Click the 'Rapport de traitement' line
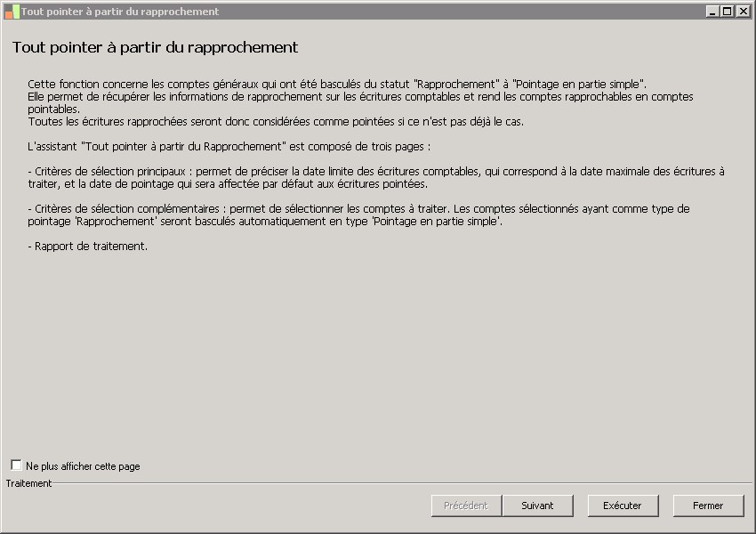This screenshot has height=534, width=756. [88, 246]
